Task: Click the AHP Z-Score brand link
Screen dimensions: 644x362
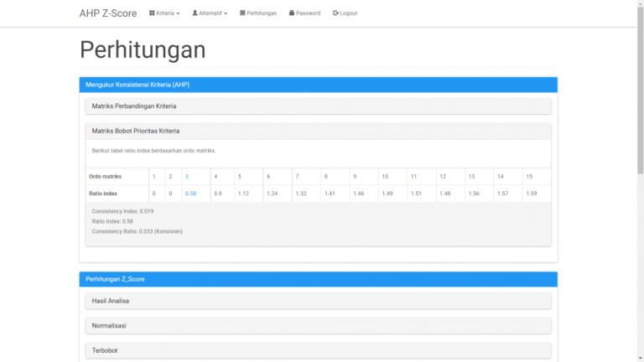Action: pos(108,13)
